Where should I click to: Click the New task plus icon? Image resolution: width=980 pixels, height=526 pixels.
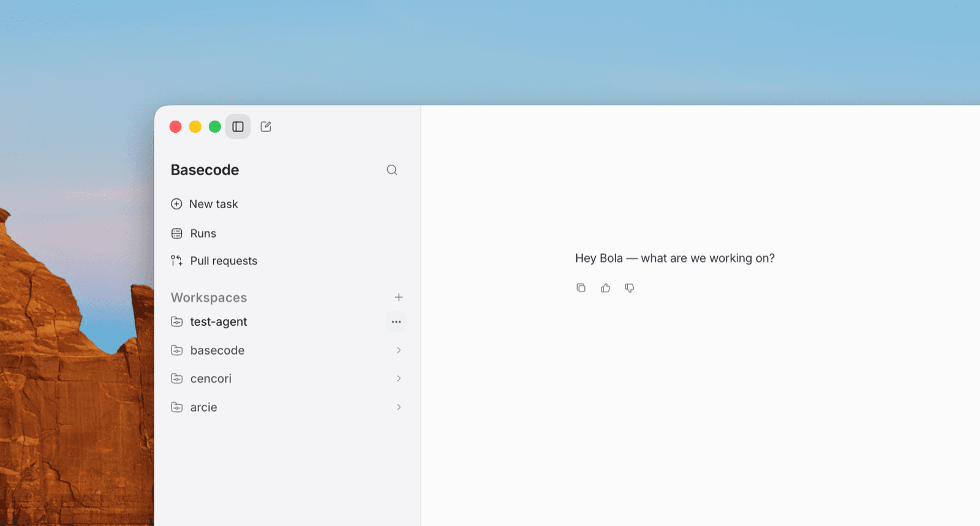coord(176,204)
